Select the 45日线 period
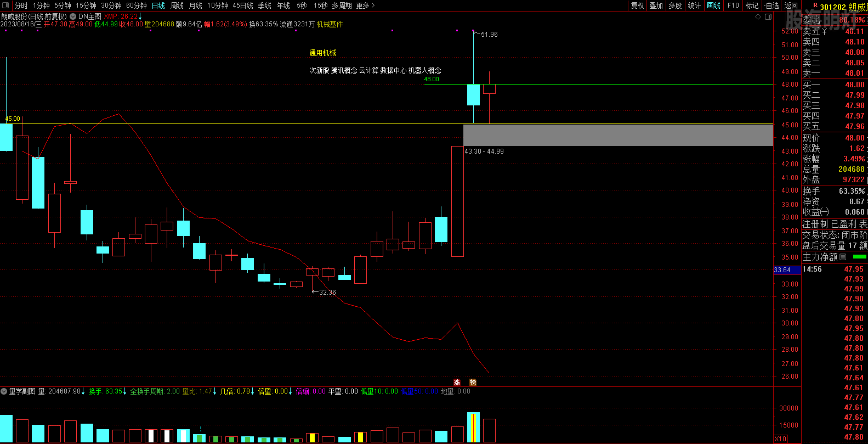868x444 pixels. [x=243, y=5]
